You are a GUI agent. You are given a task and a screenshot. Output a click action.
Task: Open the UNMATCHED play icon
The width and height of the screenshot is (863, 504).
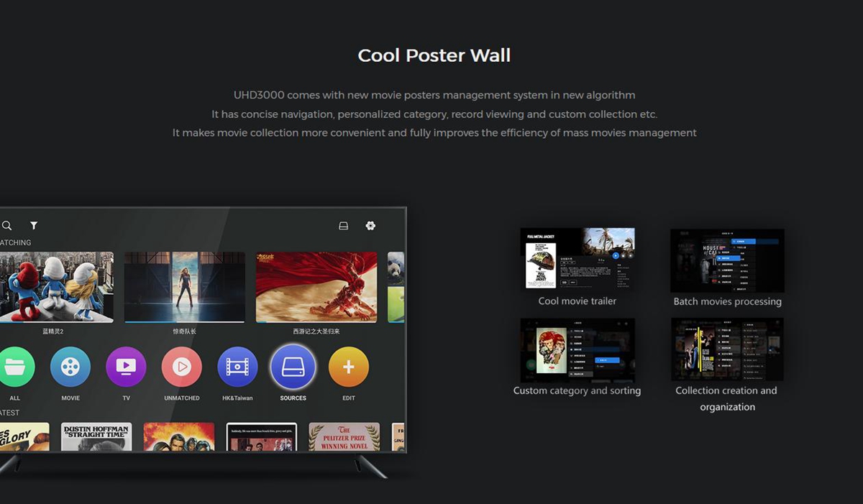pyautogui.click(x=182, y=367)
